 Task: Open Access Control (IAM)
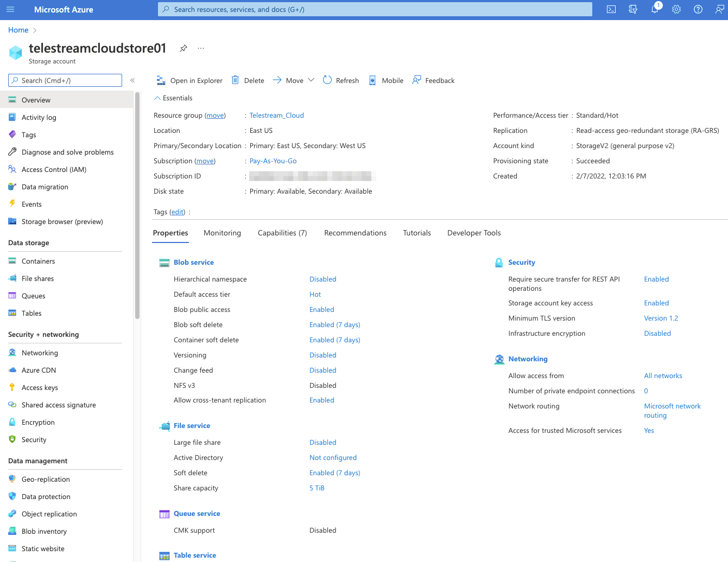pyautogui.click(x=66, y=169)
